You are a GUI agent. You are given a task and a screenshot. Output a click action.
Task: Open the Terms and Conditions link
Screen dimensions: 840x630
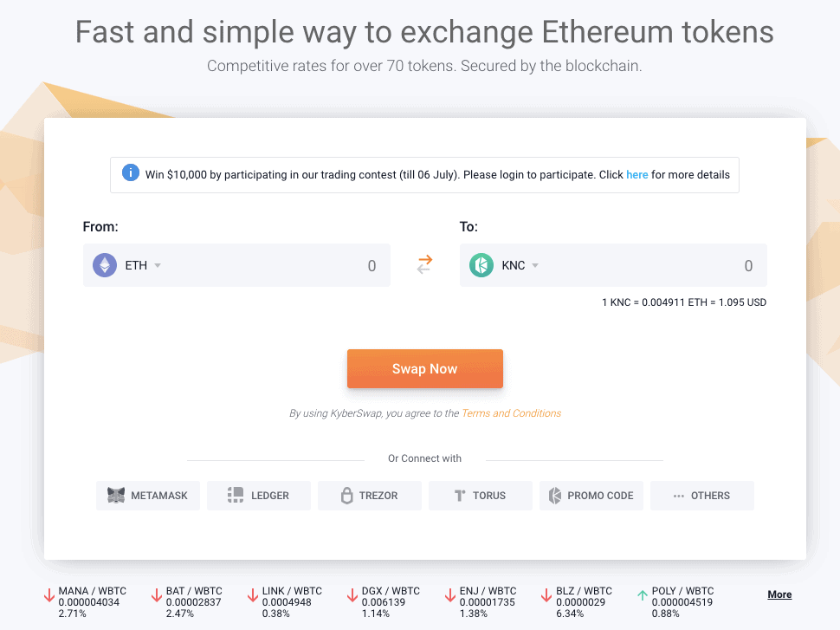[x=511, y=413]
